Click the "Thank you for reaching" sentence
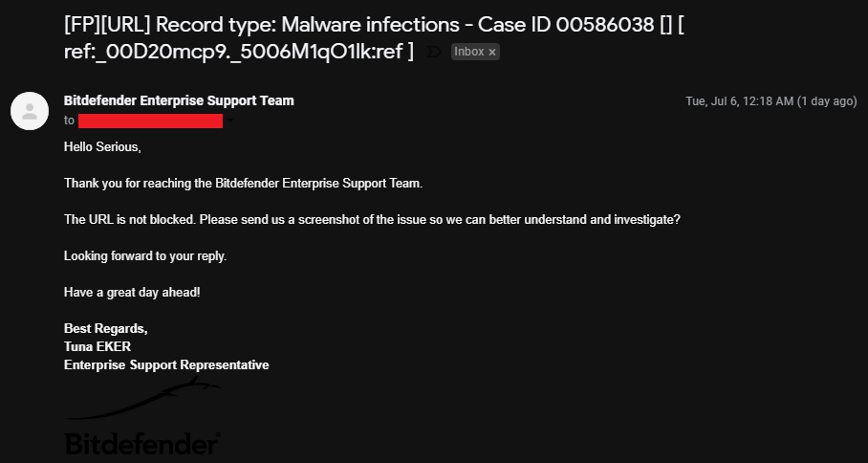This screenshot has height=463, width=868. (243, 183)
